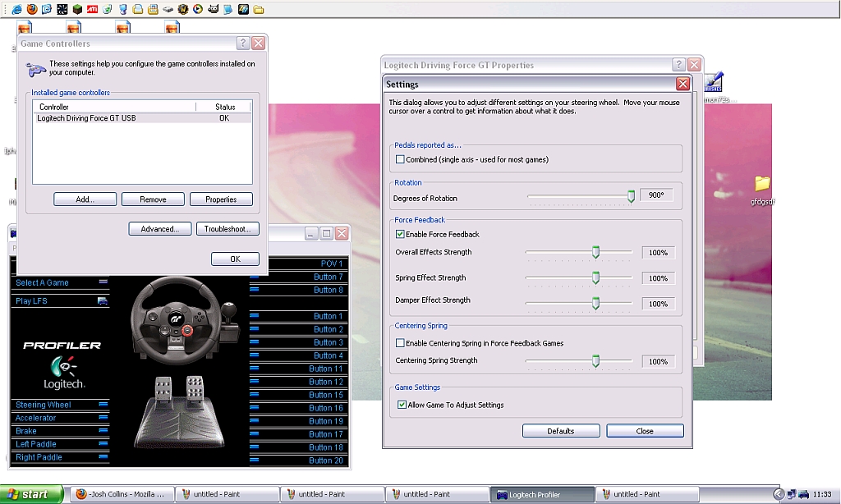
Task: Open Steering Wheel assignment in Profiler
Action: tap(60, 405)
